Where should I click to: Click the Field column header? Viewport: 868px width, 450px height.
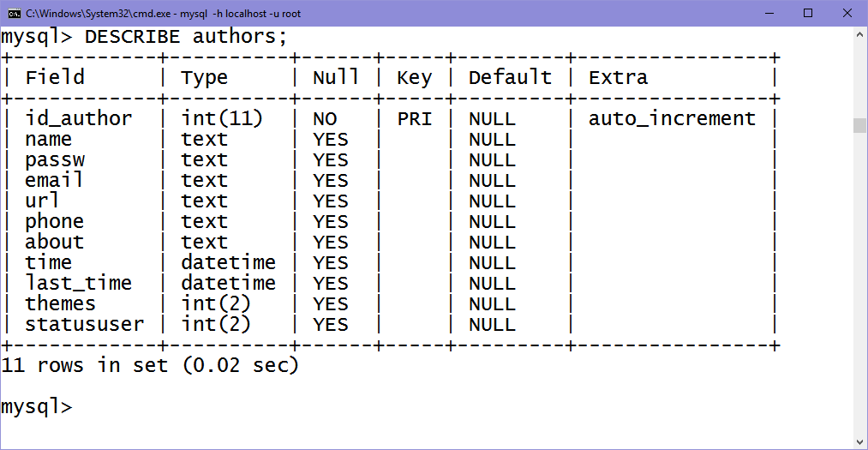(x=55, y=77)
